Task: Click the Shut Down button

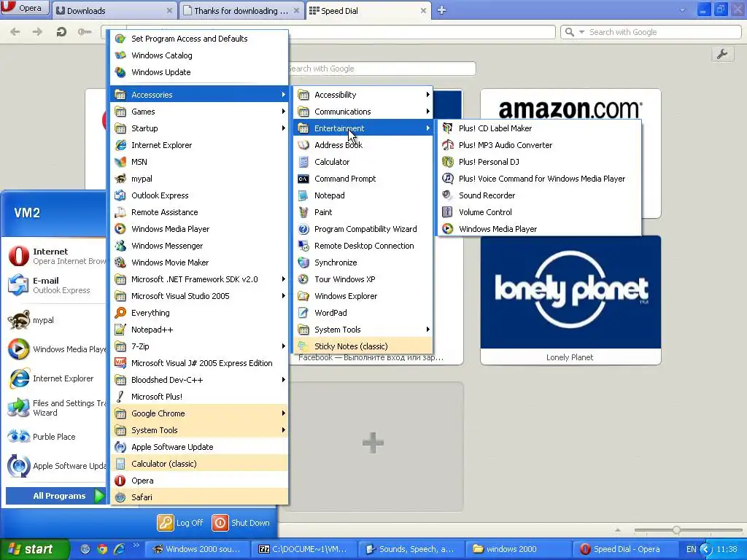Action: click(x=241, y=523)
